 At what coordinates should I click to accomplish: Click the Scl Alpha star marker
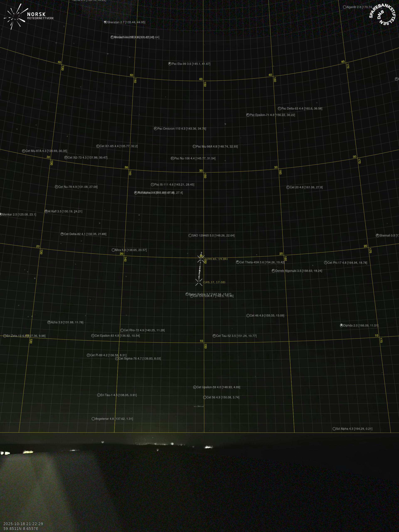[x=334, y=429]
